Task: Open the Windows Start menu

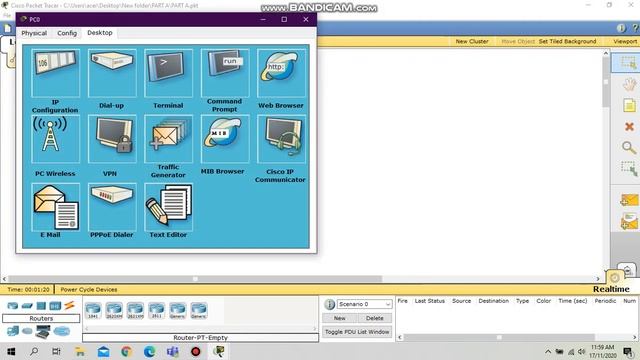Action: [x=11, y=351]
